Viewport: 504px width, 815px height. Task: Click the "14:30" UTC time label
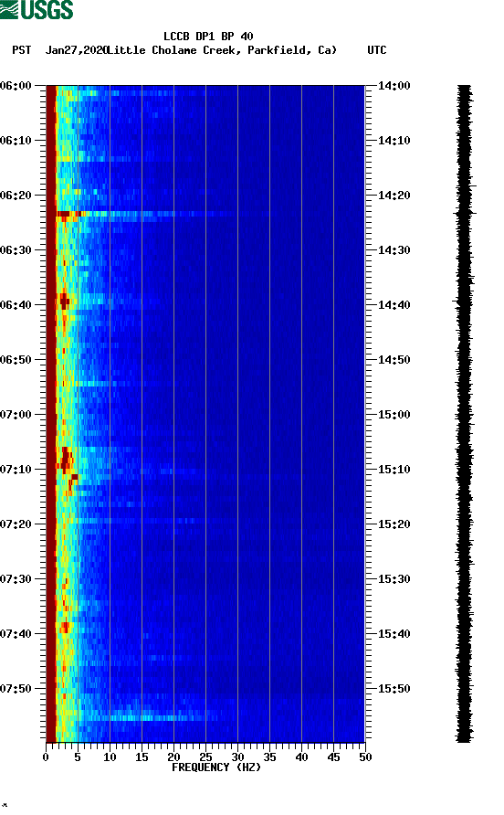click(394, 250)
